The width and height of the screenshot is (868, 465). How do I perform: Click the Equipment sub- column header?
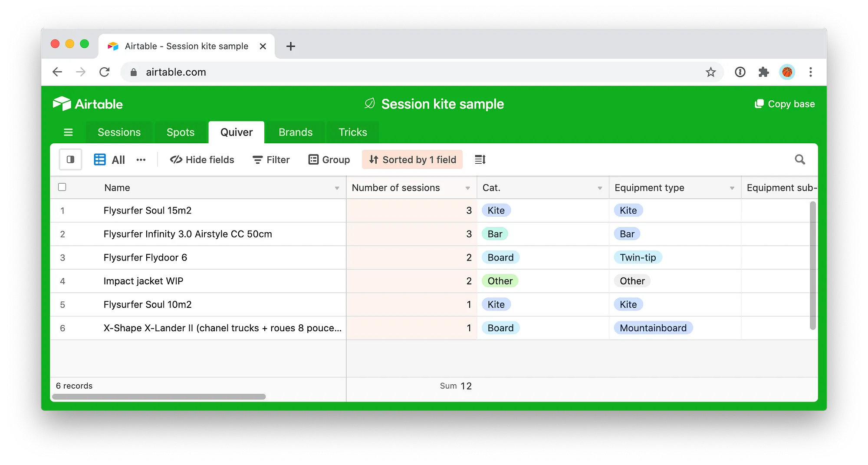pyautogui.click(x=779, y=188)
